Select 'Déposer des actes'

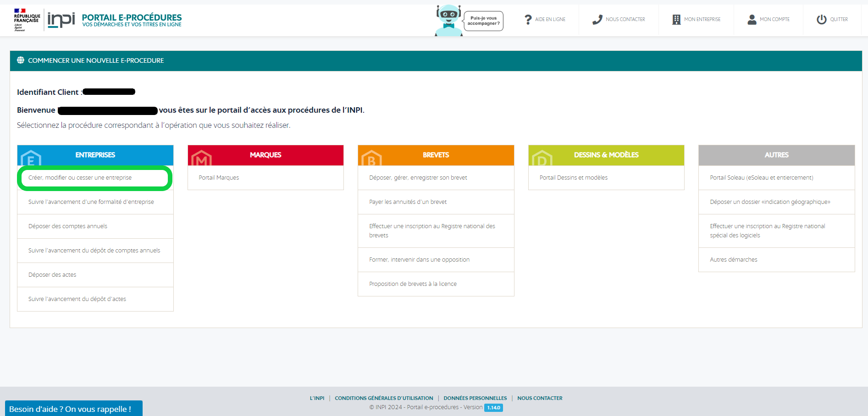coord(95,275)
